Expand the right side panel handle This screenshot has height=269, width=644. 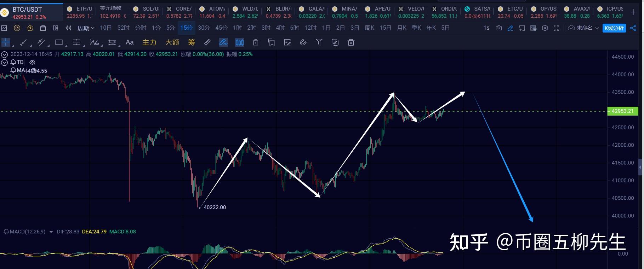tap(640, 167)
